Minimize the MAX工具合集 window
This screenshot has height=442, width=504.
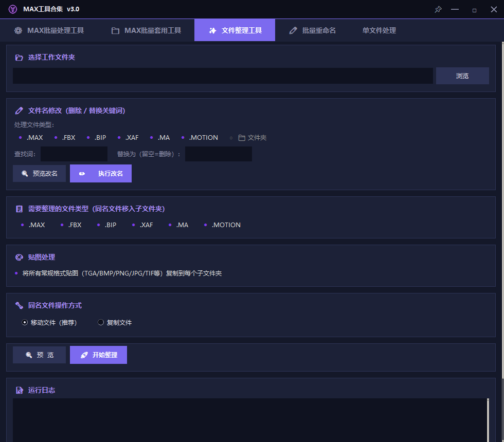click(455, 9)
